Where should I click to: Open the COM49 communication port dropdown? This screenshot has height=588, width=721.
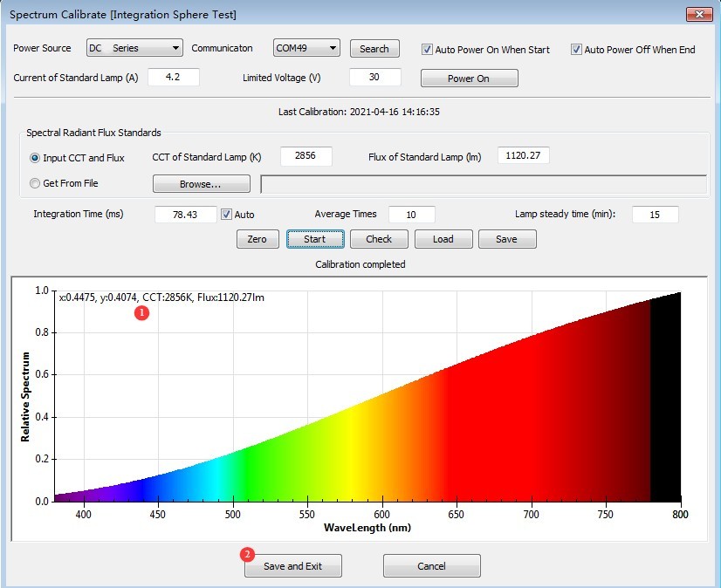[306, 48]
